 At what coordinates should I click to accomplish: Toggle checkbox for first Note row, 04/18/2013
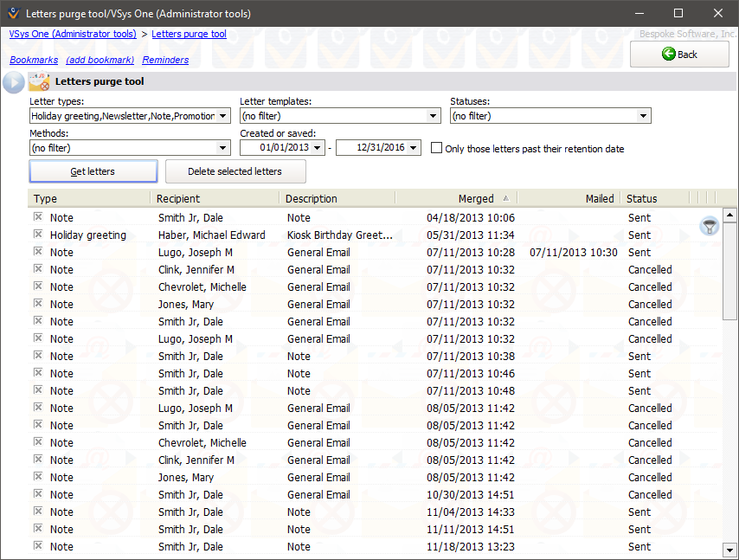(x=38, y=217)
